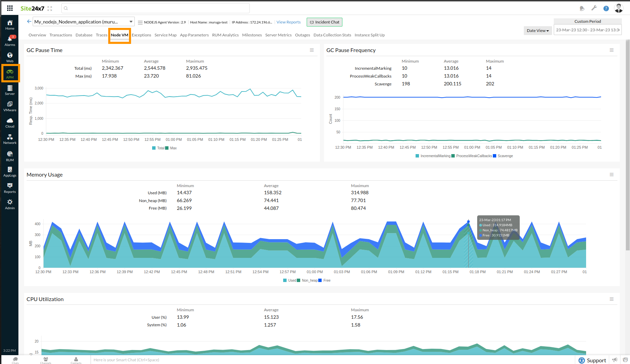The width and height of the screenshot is (630, 364).
Task: Open the Server monitoring section
Action: [x=10, y=89]
